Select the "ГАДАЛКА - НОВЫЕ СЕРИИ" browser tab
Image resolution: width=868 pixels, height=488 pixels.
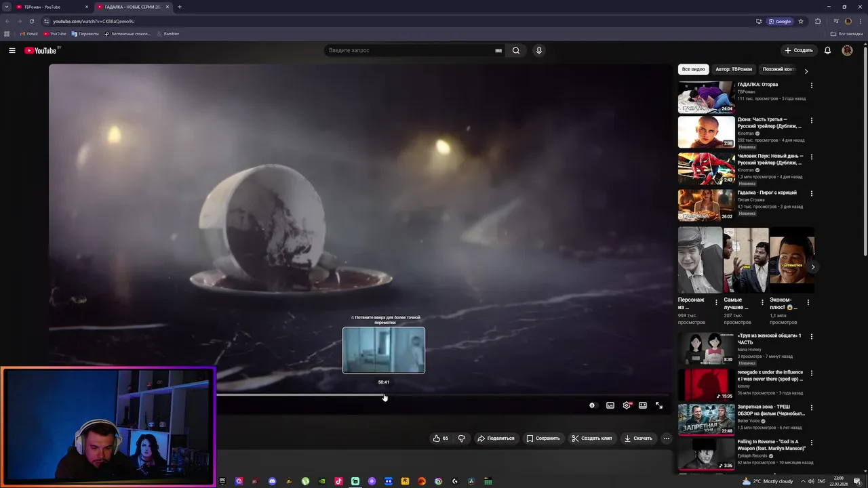coord(133,7)
